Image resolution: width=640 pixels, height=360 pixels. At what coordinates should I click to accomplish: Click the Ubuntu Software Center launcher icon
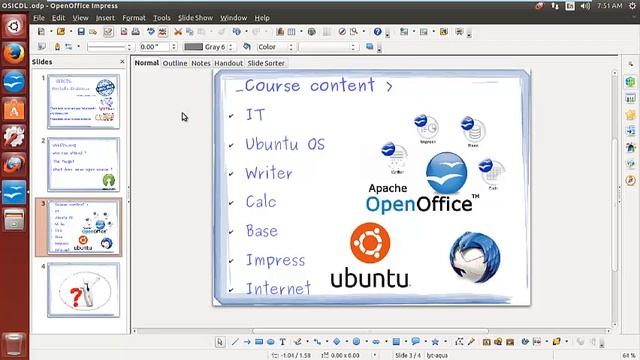click(14, 109)
